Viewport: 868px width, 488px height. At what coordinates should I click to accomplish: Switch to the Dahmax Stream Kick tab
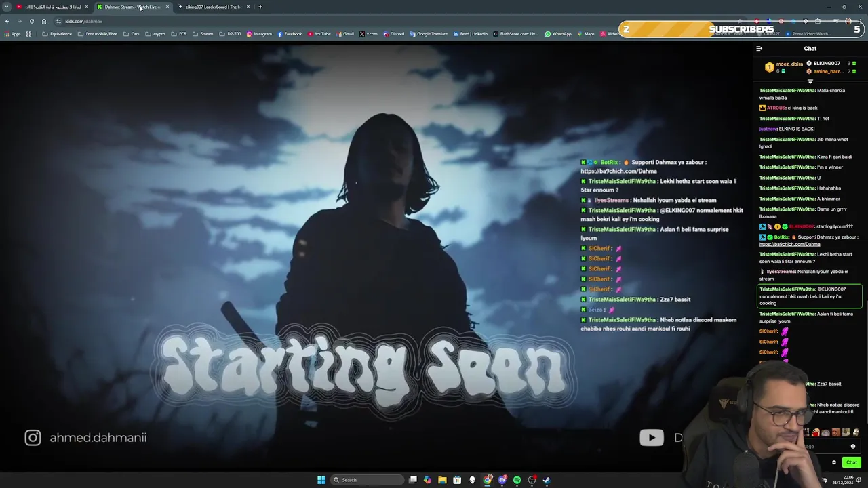[x=133, y=7]
